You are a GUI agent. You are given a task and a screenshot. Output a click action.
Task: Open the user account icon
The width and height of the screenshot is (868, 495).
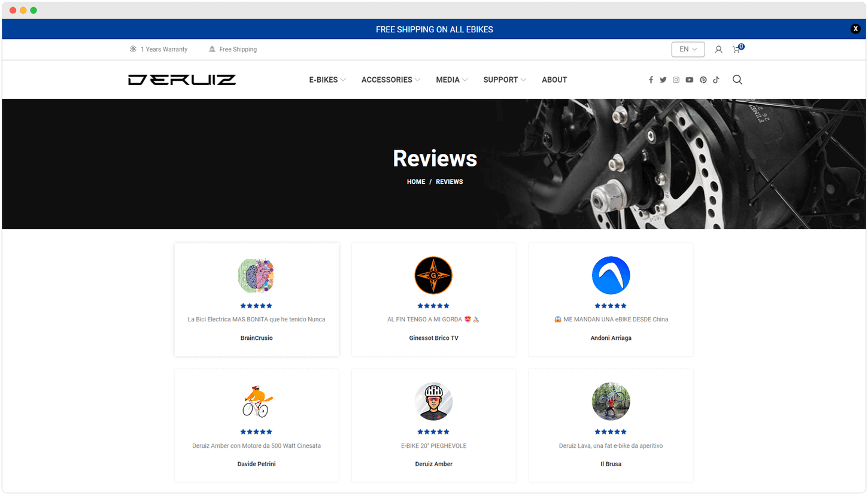tap(718, 50)
